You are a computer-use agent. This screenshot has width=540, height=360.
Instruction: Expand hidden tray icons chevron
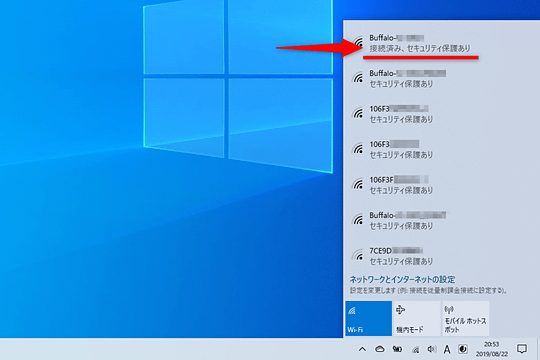pyautogui.click(x=362, y=349)
